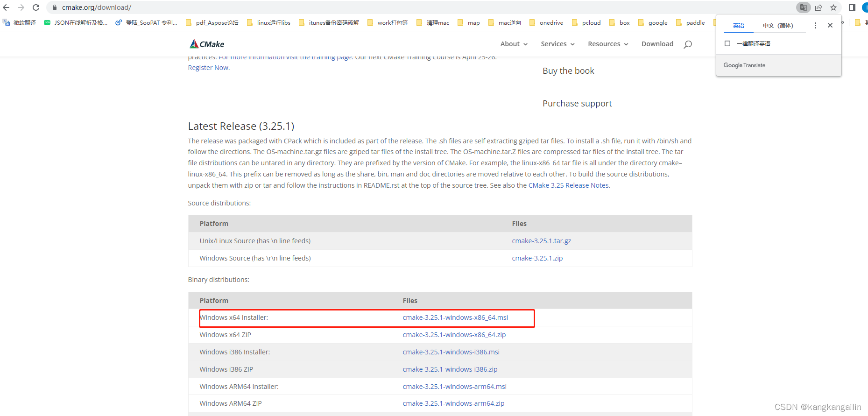Open the onedrive bookmark folder
This screenshot has width=868, height=416.
tap(546, 22)
